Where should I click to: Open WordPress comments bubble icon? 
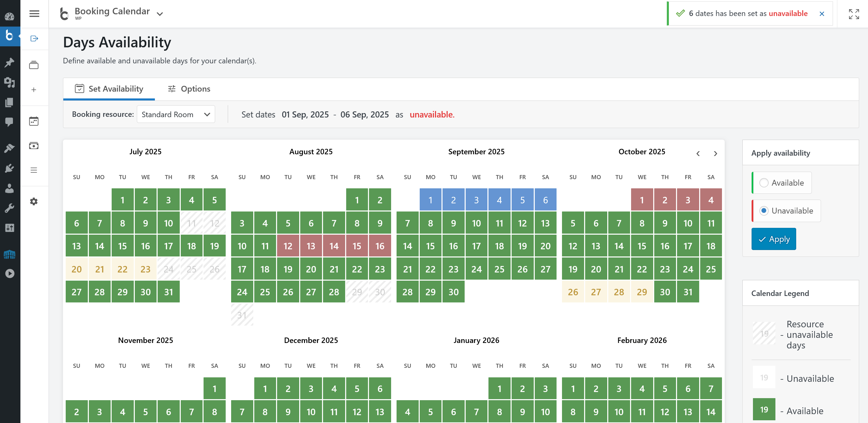point(10,122)
